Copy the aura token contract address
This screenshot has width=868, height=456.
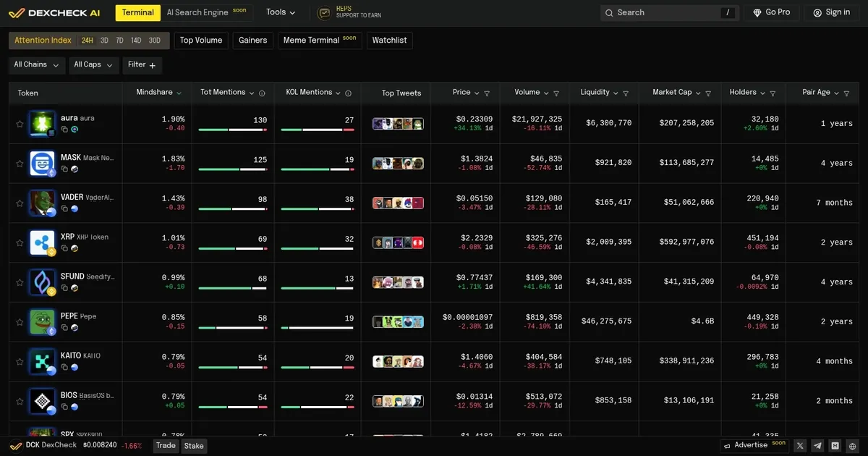tap(64, 129)
